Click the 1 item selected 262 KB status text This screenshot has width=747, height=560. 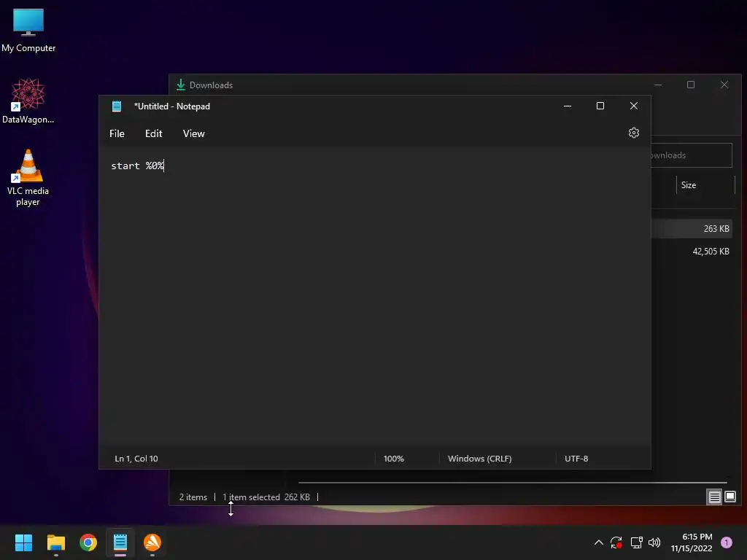click(266, 497)
